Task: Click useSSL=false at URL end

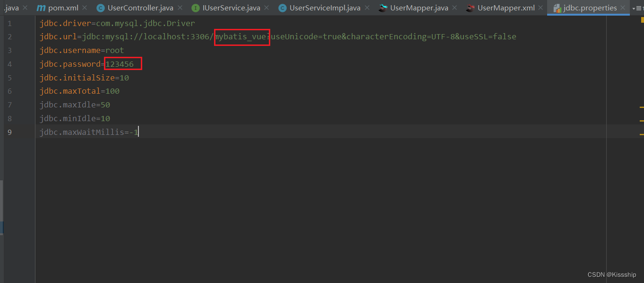Action: (x=488, y=36)
